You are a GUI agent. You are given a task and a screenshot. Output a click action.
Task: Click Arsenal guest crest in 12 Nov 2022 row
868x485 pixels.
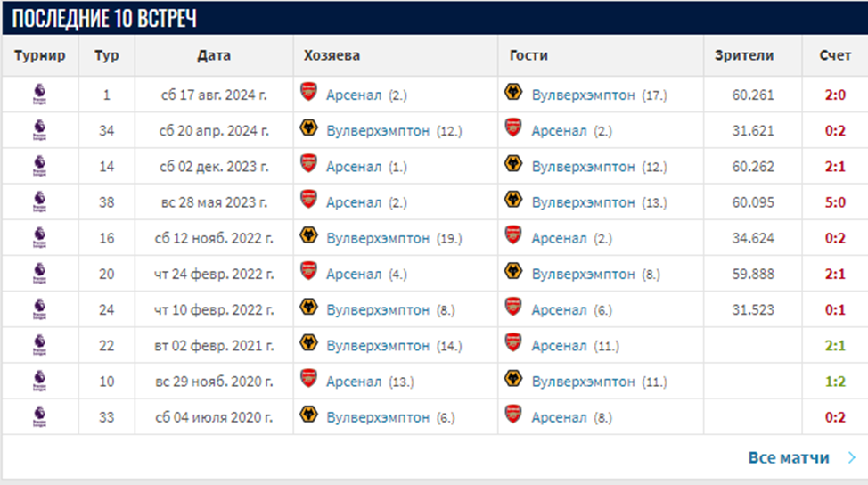(x=513, y=236)
